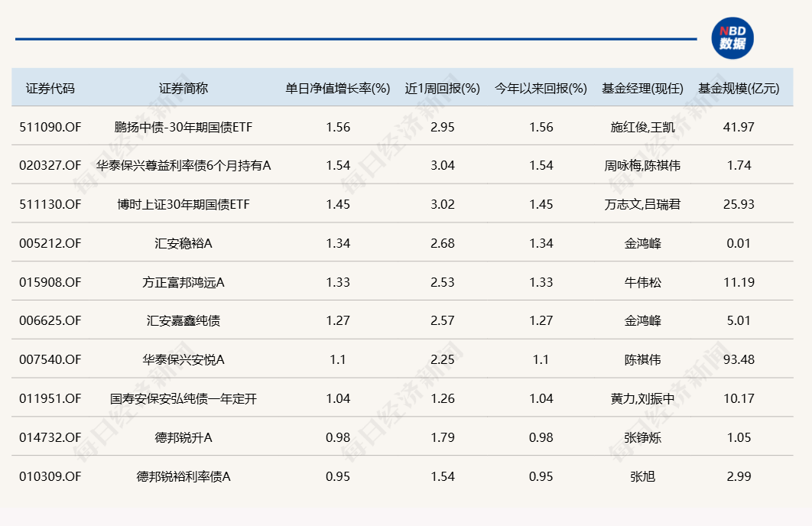Click fund name 国寿安保安弘纯债一年定开

tap(184, 398)
